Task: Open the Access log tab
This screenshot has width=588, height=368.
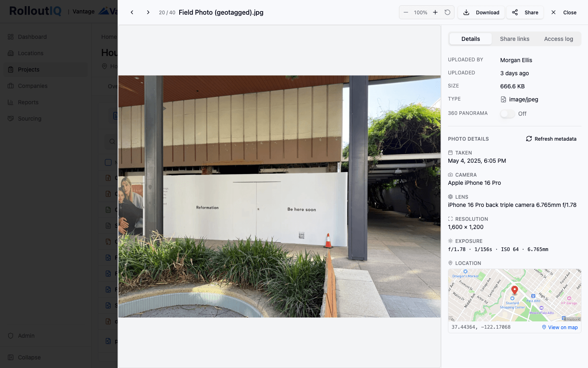Action: pos(559,39)
